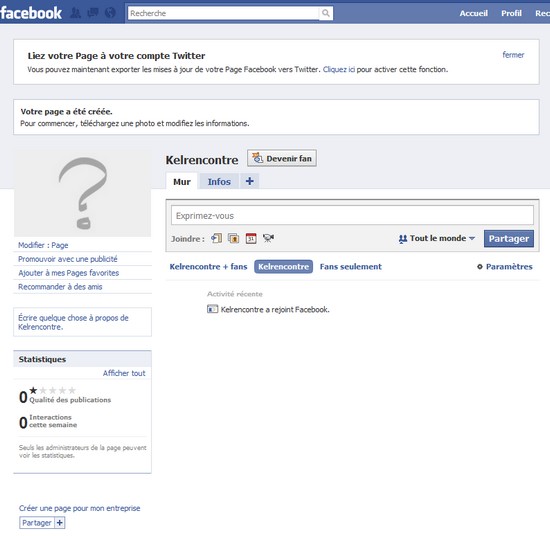The height and width of the screenshot is (536, 550).
Task: Open Modifier : Page link
Action: (43, 245)
